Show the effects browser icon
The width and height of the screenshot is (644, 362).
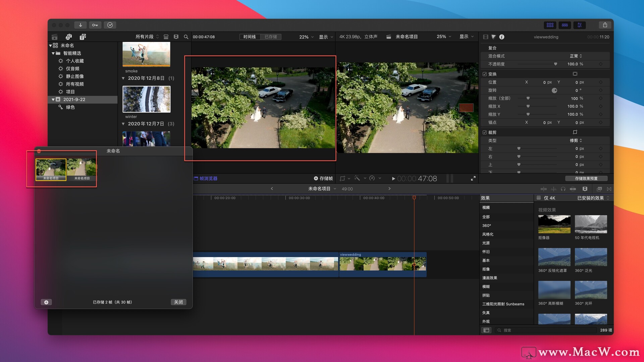click(x=599, y=189)
